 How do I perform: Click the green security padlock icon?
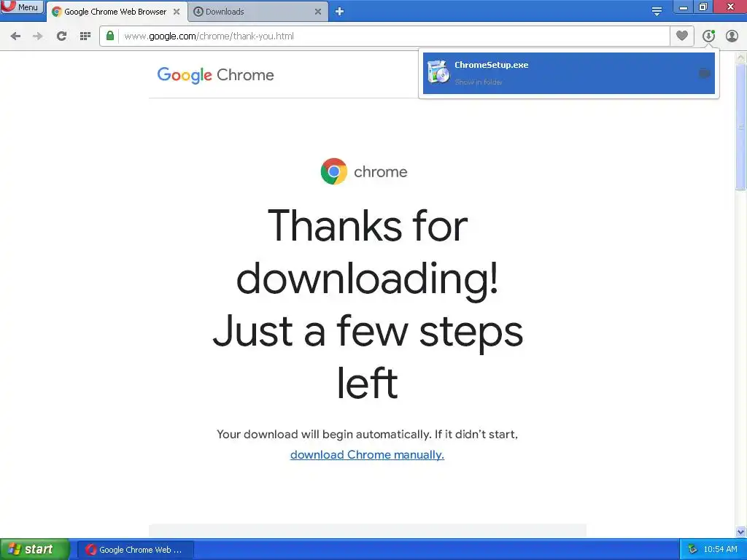pyautogui.click(x=110, y=36)
